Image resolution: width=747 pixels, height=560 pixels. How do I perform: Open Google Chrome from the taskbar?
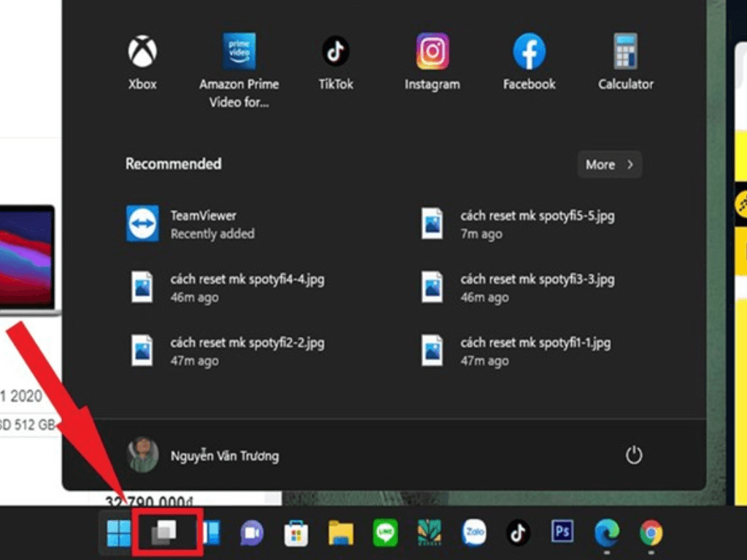pos(651,534)
